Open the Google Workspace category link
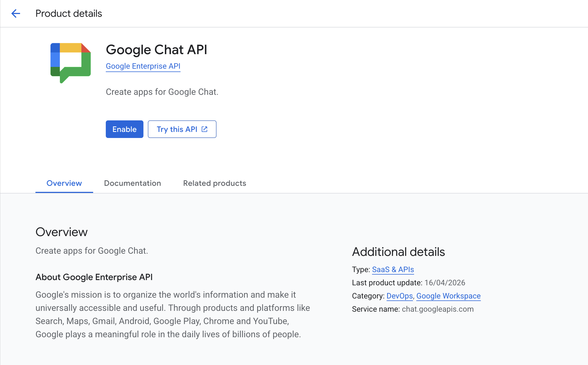Image resolution: width=588 pixels, height=365 pixels. pyautogui.click(x=448, y=296)
